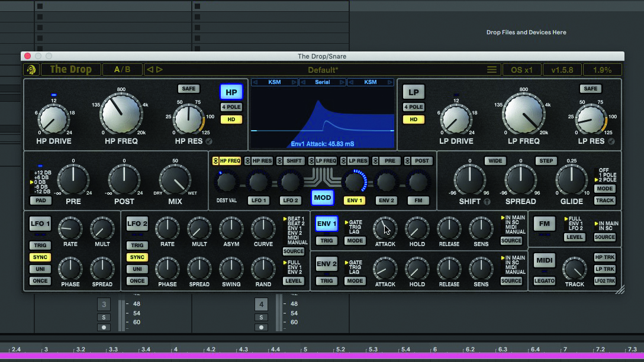
Task: Toggle the HP filter button
Action: pyautogui.click(x=231, y=92)
